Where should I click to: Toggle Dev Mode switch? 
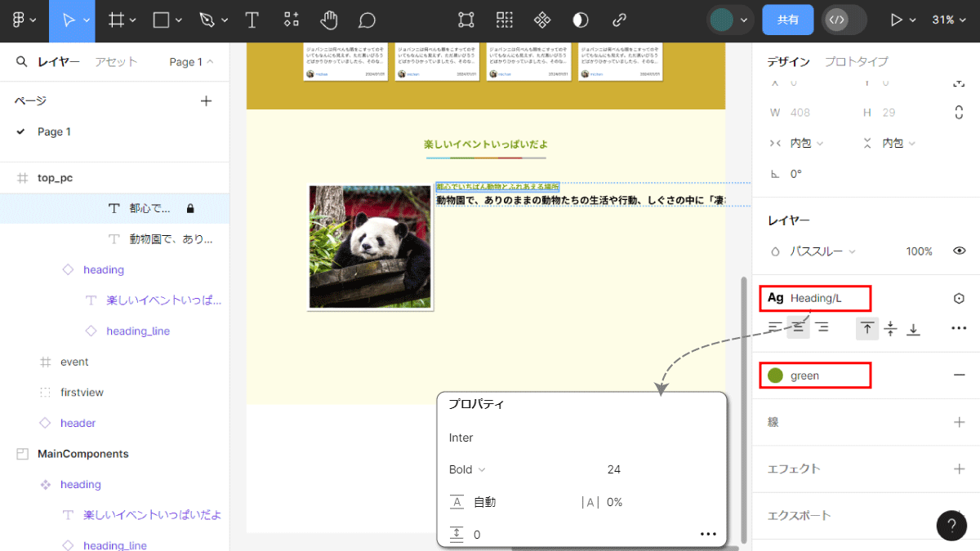844,20
